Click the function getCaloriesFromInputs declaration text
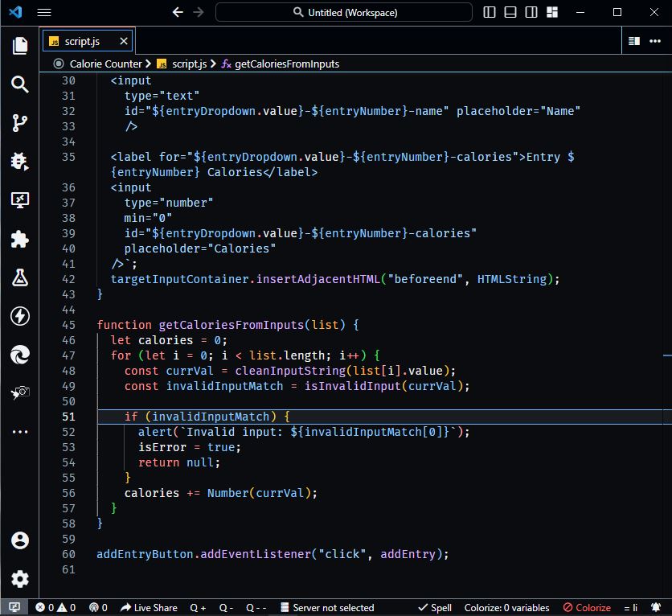This screenshot has height=616, width=672. 227,325
